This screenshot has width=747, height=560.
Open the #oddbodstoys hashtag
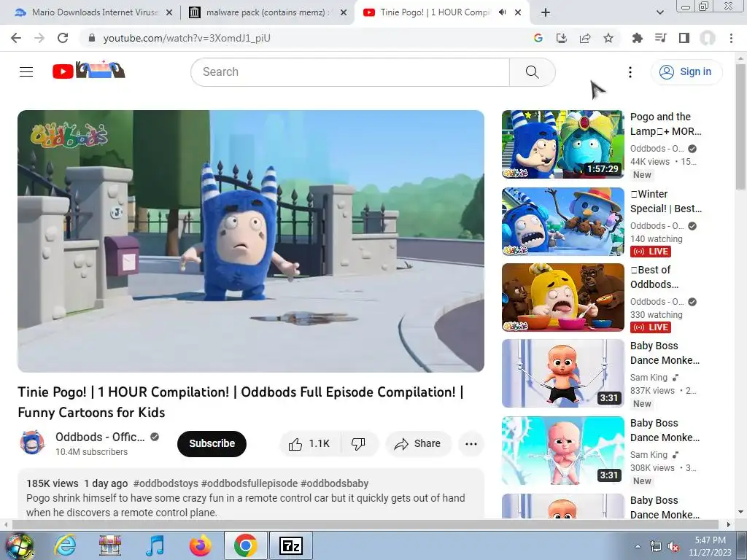pos(166,484)
